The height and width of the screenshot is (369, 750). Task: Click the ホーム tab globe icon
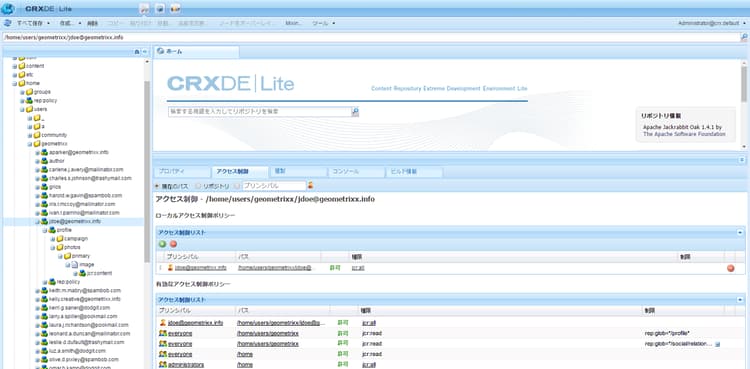[161, 51]
